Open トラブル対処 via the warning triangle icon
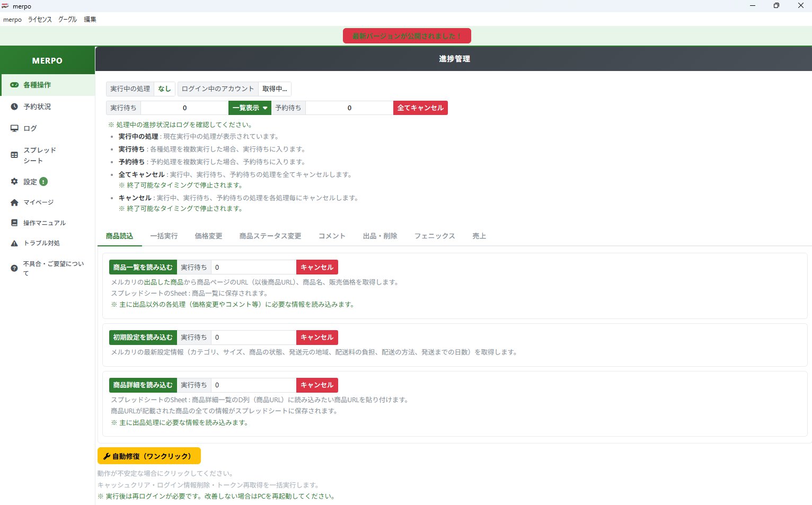Image resolution: width=812 pixels, height=505 pixels. pyautogui.click(x=14, y=243)
